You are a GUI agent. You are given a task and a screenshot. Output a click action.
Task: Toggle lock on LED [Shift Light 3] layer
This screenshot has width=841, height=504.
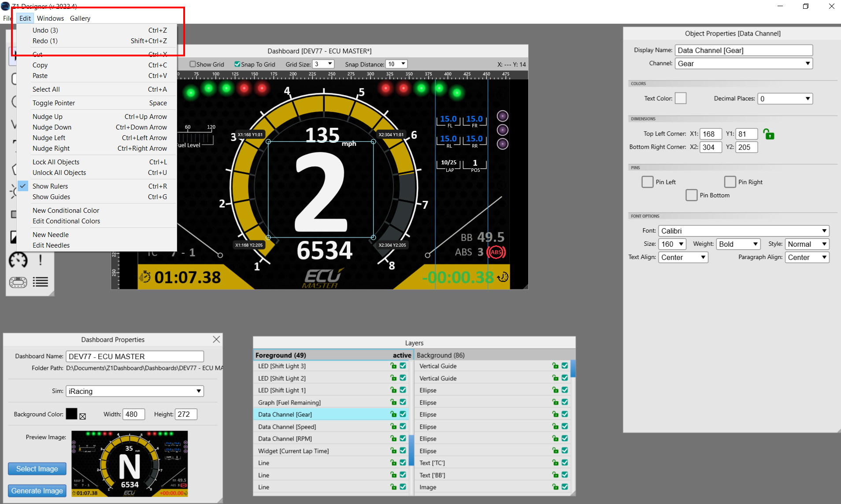coord(393,366)
